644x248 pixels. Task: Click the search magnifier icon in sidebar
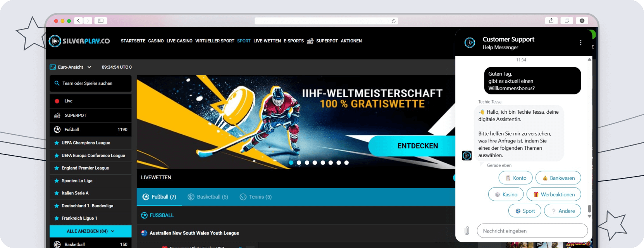57,83
